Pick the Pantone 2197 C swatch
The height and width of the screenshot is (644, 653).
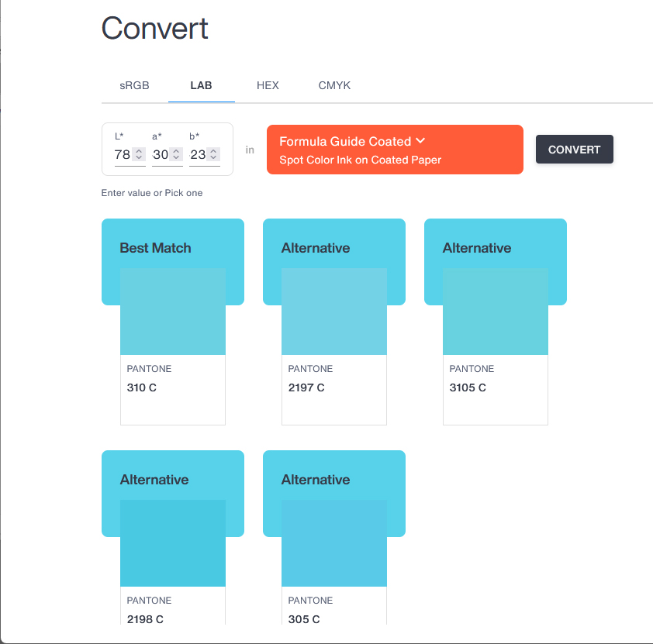coord(334,312)
